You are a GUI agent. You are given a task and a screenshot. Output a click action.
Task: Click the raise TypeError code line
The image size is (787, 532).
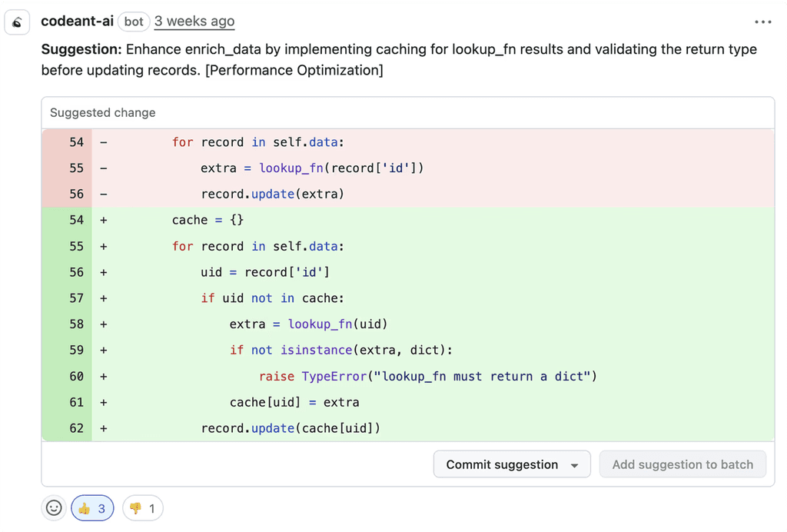pyautogui.click(x=427, y=376)
